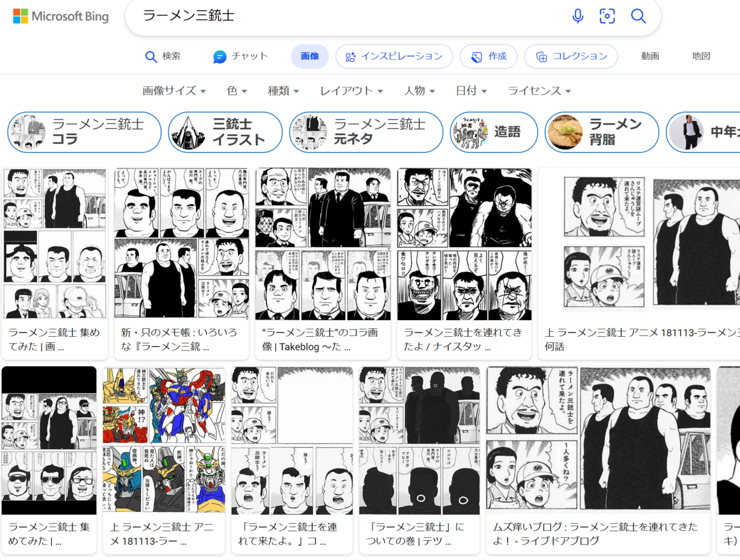
Task: Open thumbnail above アニメ 181113 何話 caption
Action: 639,244
